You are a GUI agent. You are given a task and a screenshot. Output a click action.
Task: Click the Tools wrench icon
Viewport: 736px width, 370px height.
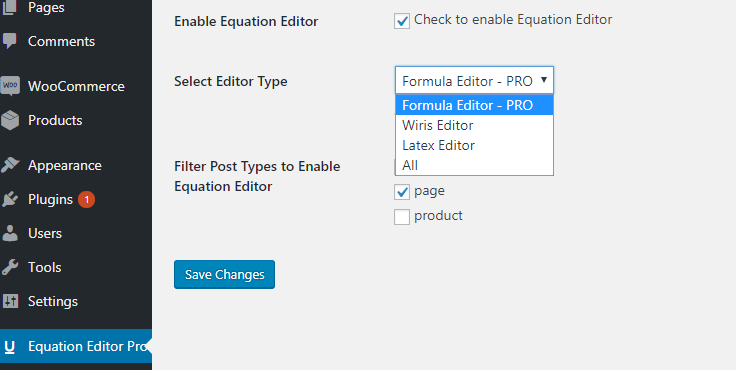pyautogui.click(x=10, y=267)
